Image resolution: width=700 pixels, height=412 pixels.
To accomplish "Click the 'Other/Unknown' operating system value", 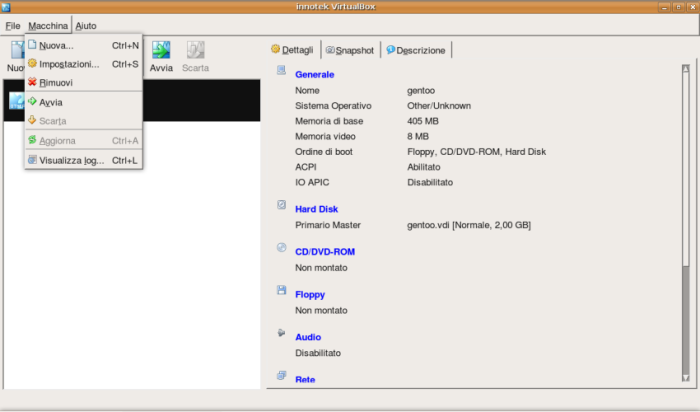I will [x=439, y=106].
